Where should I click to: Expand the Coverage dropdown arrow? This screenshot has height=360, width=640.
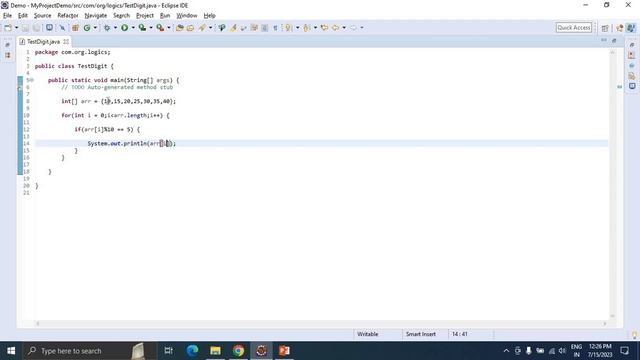pyautogui.click(x=151, y=28)
